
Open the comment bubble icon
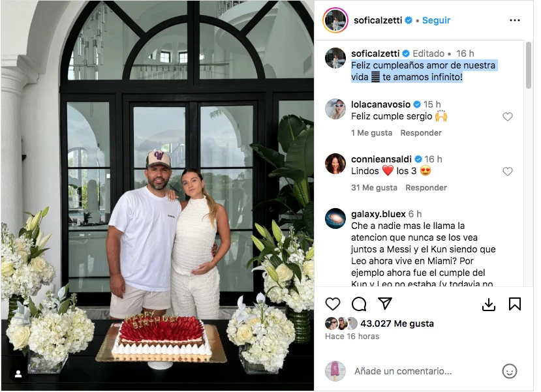click(359, 304)
